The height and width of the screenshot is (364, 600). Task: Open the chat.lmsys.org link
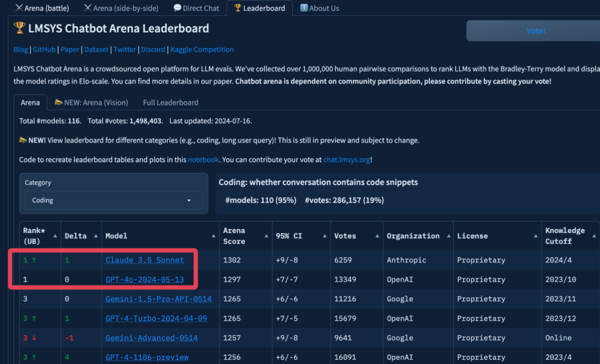coord(347,159)
